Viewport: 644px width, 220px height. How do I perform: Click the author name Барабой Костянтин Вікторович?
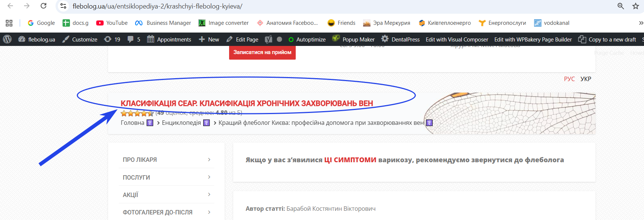pyautogui.click(x=331, y=209)
